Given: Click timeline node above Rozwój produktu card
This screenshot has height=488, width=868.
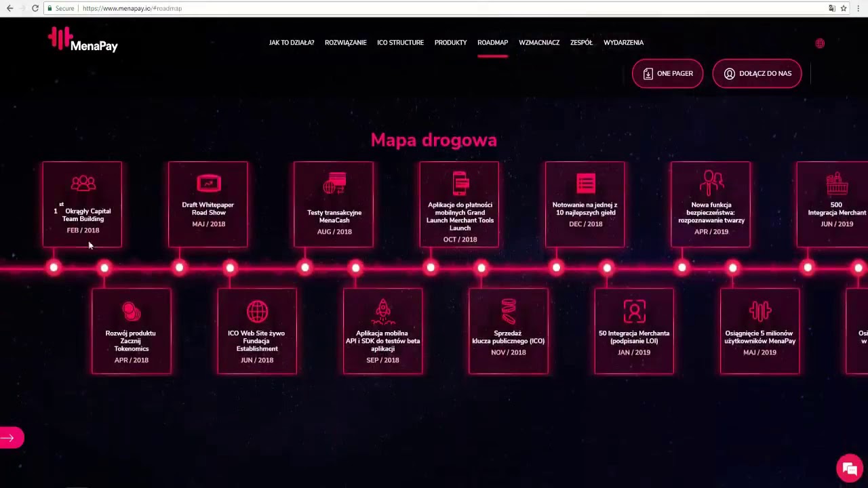Looking at the screenshot, I should (104, 268).
